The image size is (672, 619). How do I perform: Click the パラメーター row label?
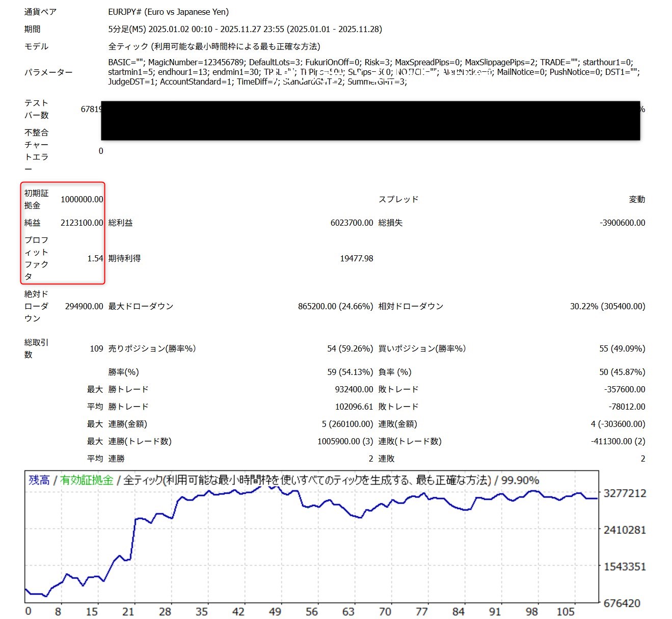click(48, 72)
